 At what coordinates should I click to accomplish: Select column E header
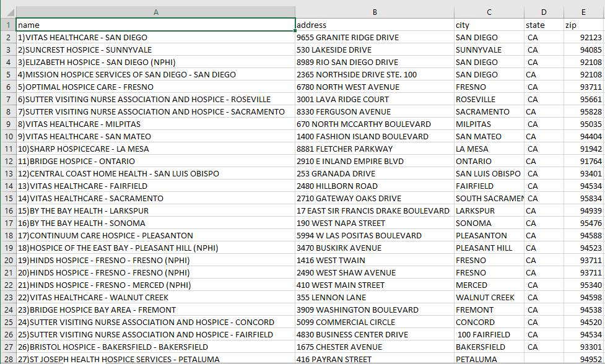[x=584, y=12]
